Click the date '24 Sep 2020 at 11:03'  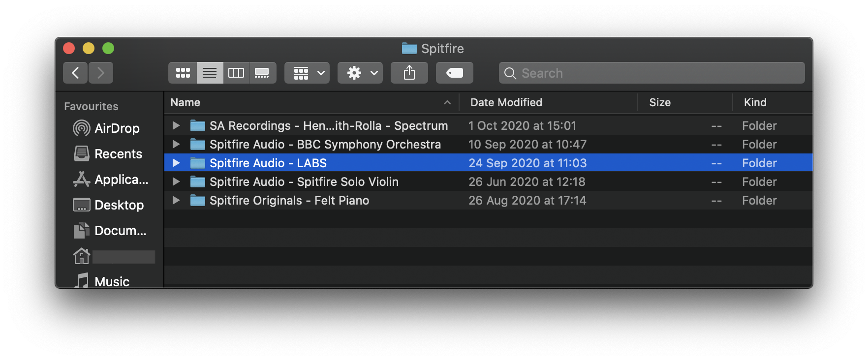click(527, 163)
